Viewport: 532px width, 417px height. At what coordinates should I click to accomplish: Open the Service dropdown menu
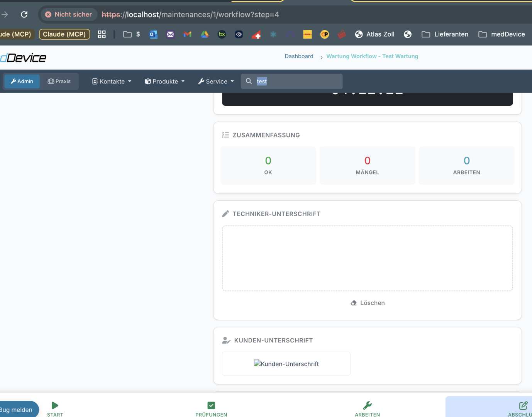click(x=216, y=81)
